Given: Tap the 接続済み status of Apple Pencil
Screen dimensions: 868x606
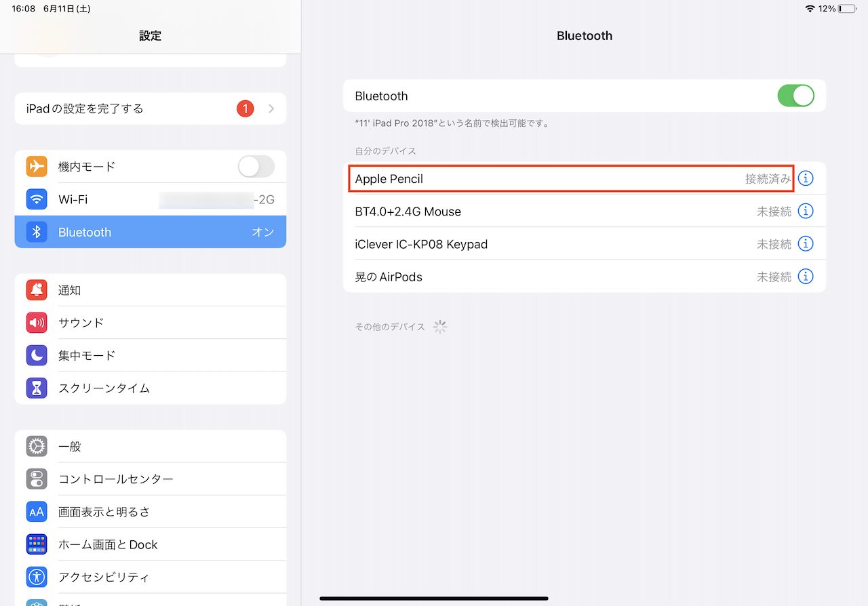Looking at the screenshot, I should point(768,179).
